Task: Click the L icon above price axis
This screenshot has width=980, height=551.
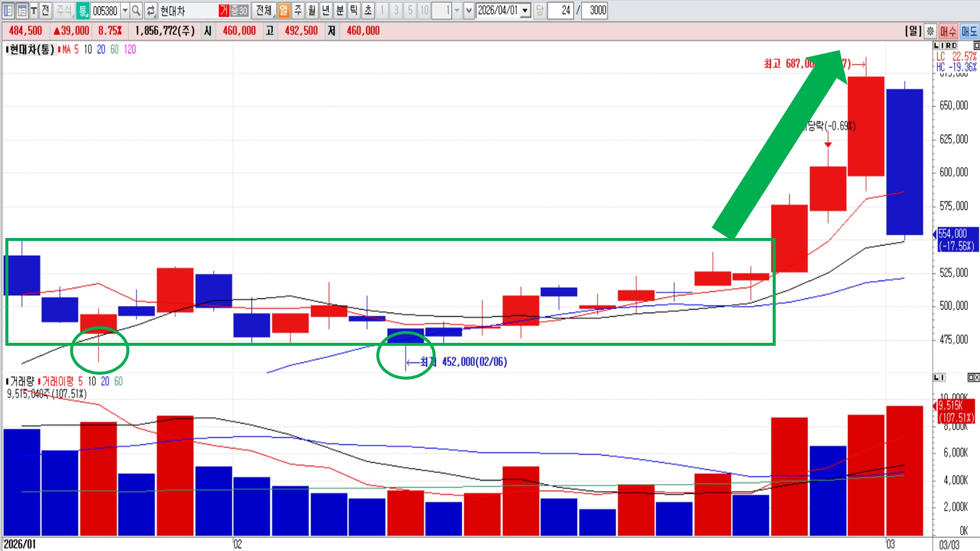Action: [x=936, y=45]
